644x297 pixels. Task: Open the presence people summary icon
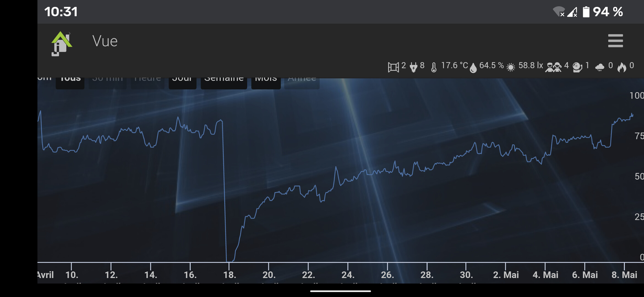[x=553, y=67]
